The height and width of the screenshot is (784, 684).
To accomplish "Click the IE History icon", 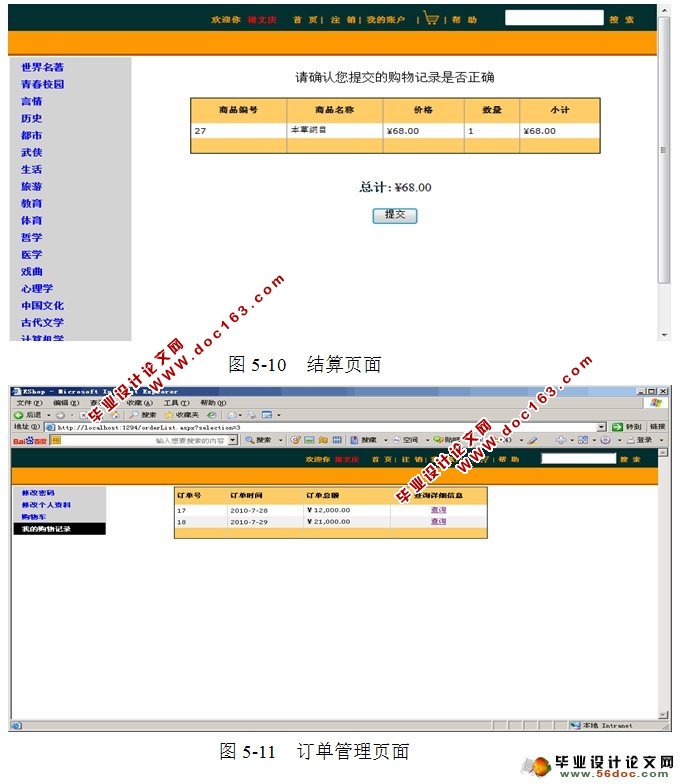I will [x=212, y=416].
